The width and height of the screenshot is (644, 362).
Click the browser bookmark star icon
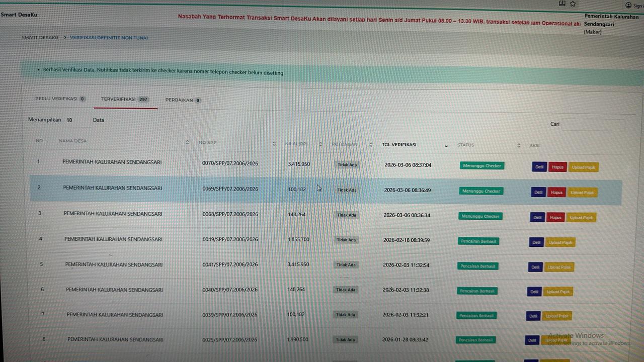(573, 4)
